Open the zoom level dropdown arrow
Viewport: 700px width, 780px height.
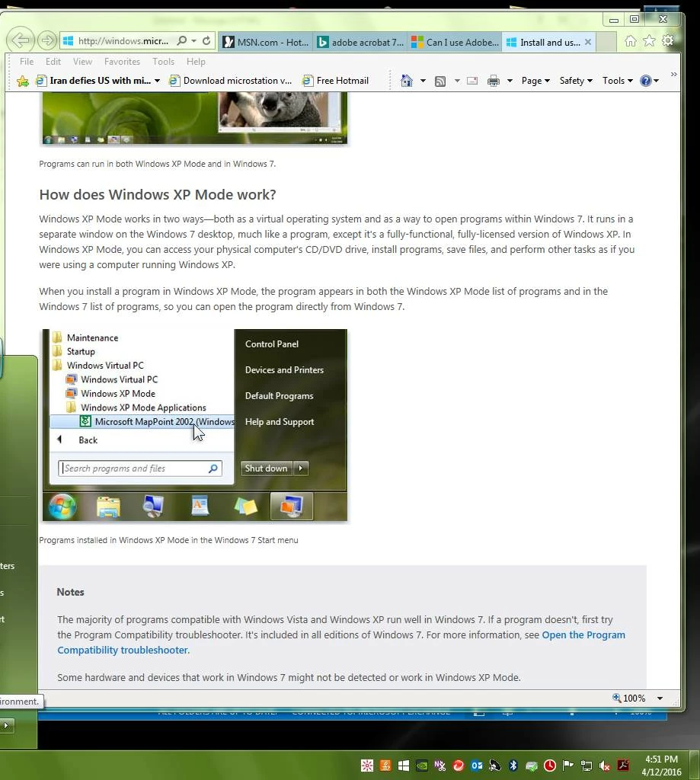(660, 698)
